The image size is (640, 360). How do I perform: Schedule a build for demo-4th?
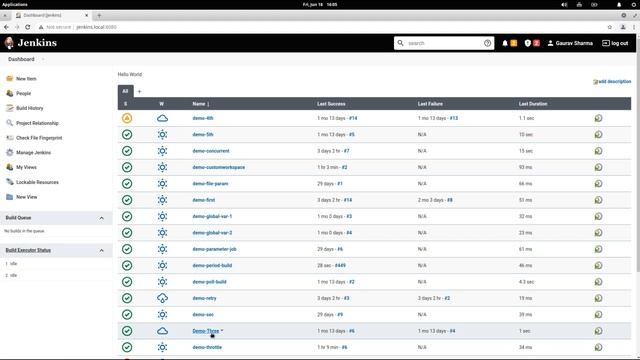(x=598, y=118)
